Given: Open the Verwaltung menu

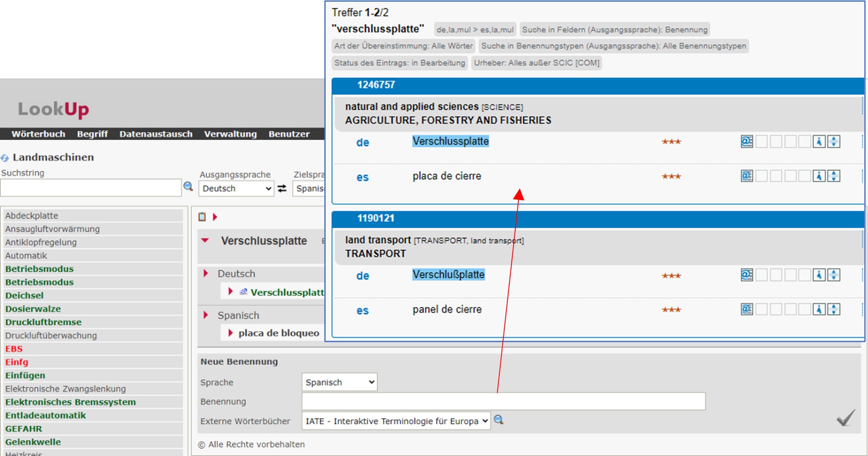Looking at the screenshot, I should 230,134.
